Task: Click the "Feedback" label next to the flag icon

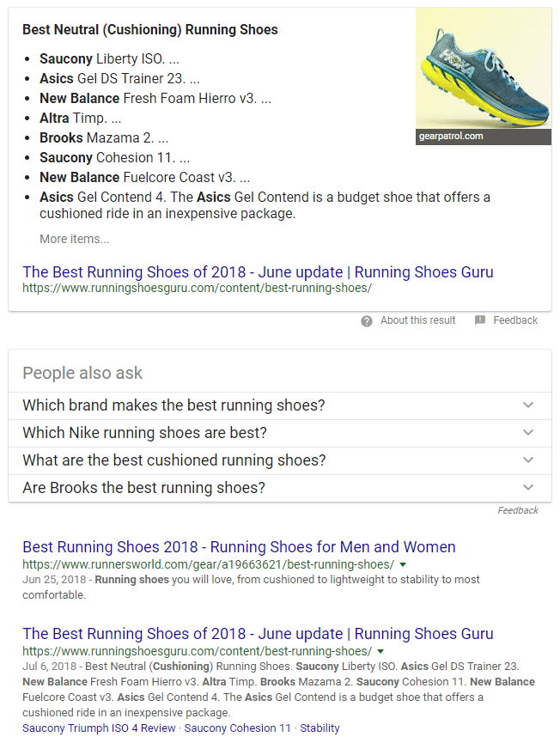Action: tap(516, 320)
